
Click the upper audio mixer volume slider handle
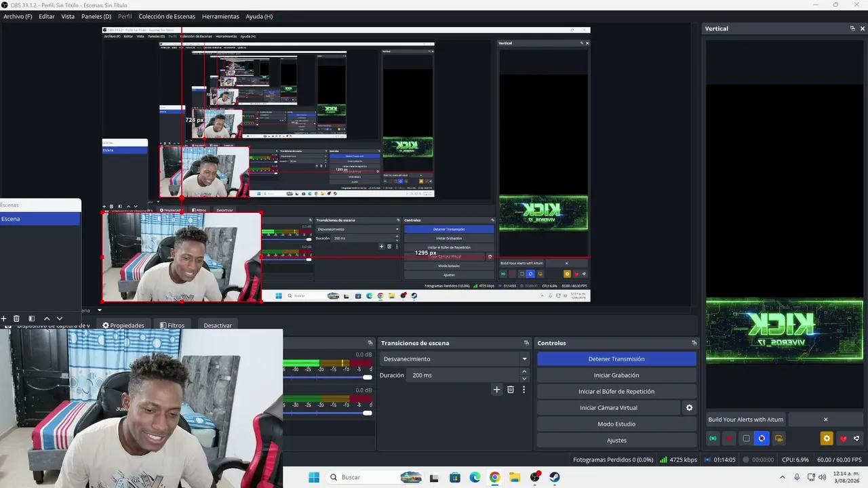pyautogui.click(x=367, y=378)
